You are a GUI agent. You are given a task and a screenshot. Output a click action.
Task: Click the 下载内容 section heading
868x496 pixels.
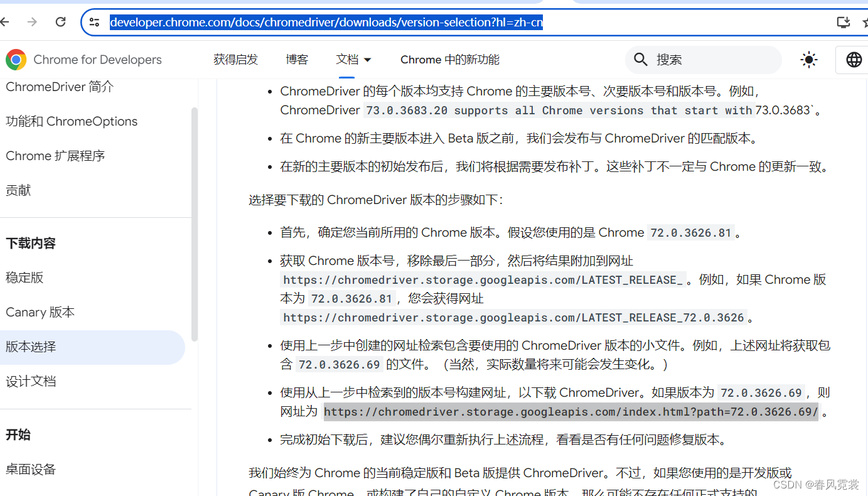[x=31, y=243]
